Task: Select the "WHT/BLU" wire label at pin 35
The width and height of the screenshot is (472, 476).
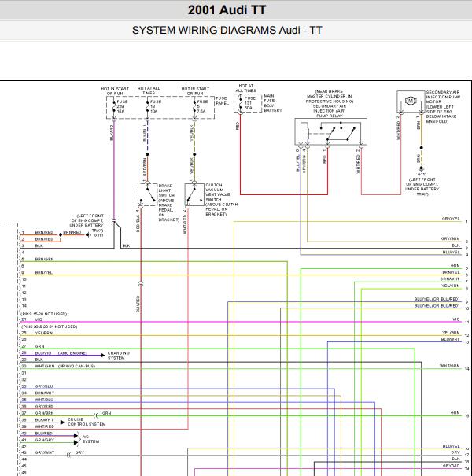Action: tap(44, 400)
